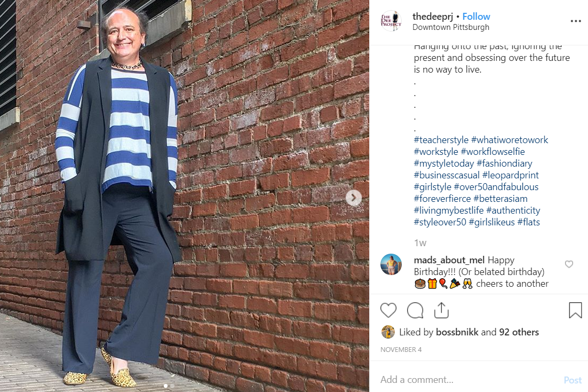Open The Dee Project profile picture
This screenshot has width=588, height=392.
pos(391,21)
